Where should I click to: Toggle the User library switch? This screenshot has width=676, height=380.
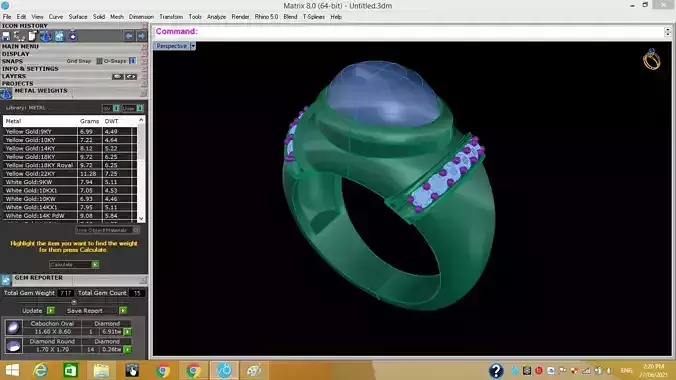(140, 108)
